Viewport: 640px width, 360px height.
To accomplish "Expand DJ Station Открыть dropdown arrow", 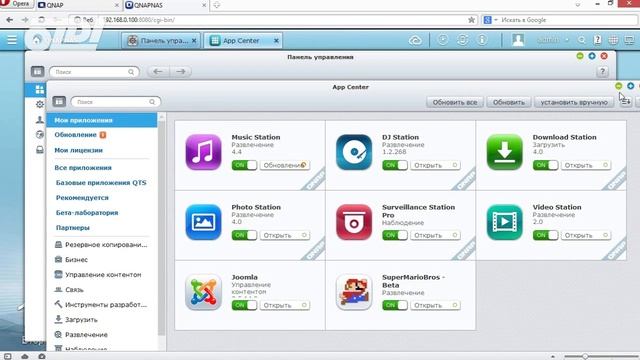I will point(455,165).
